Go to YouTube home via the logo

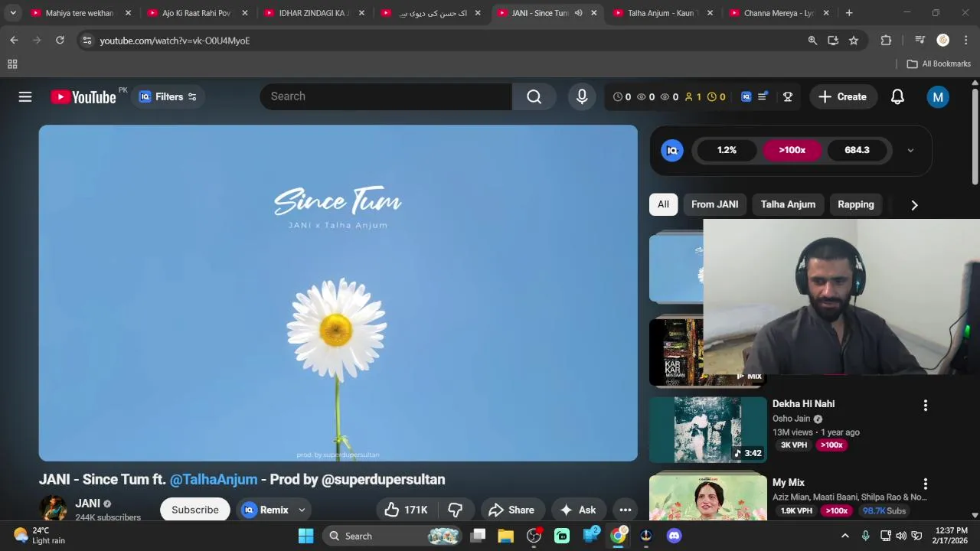pyautogui.click(x=83, y=96)
